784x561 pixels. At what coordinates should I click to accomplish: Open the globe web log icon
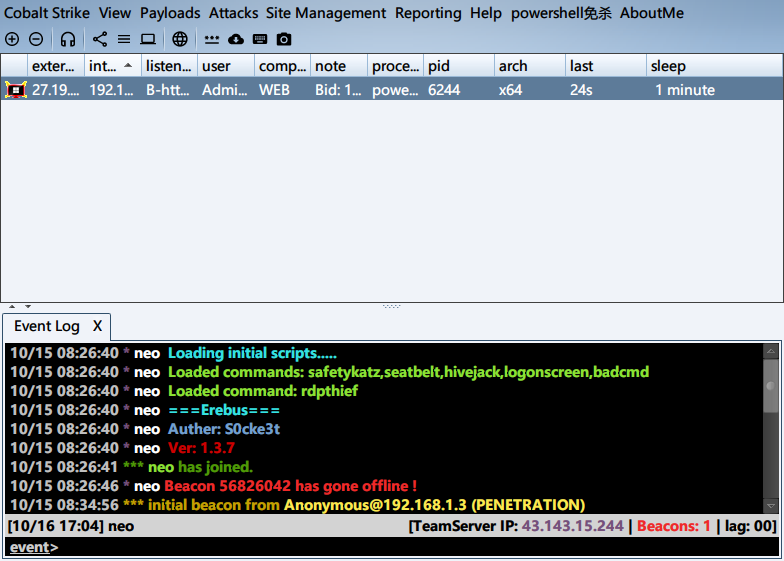180,39
